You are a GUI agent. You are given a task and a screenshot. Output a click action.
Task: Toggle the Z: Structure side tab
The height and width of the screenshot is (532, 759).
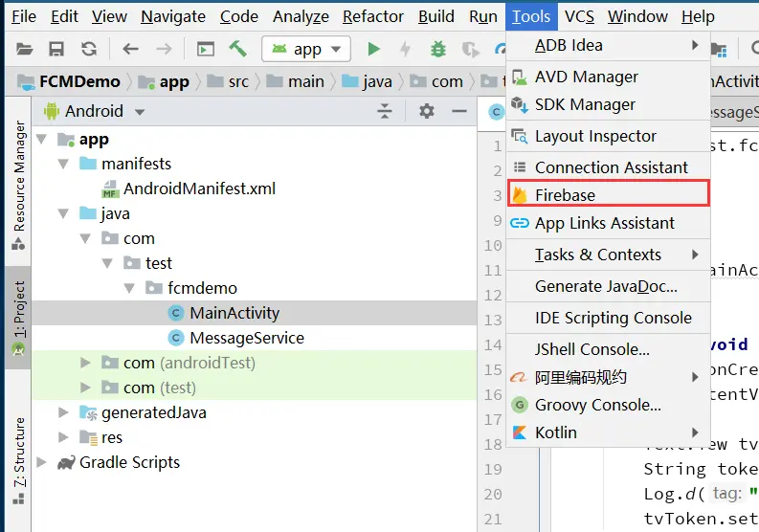click(18, 460)
